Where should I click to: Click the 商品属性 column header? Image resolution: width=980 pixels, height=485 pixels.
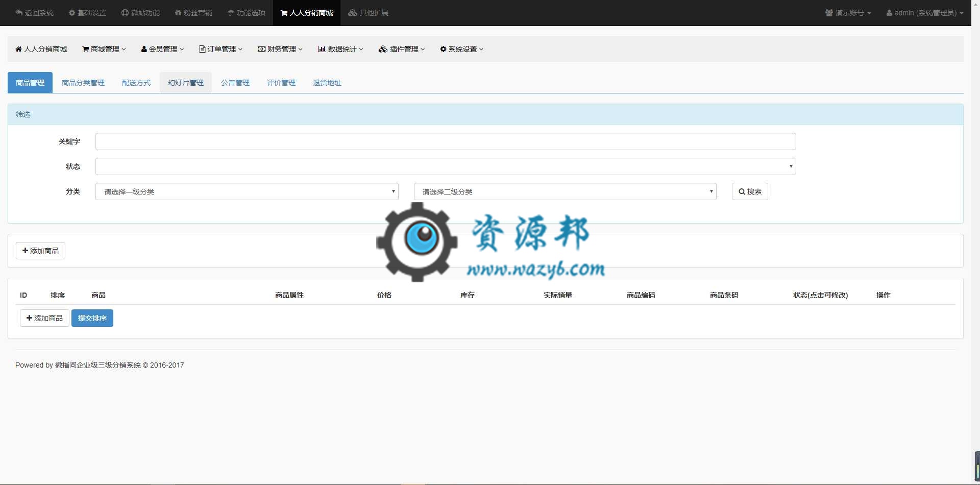[289, 295]
